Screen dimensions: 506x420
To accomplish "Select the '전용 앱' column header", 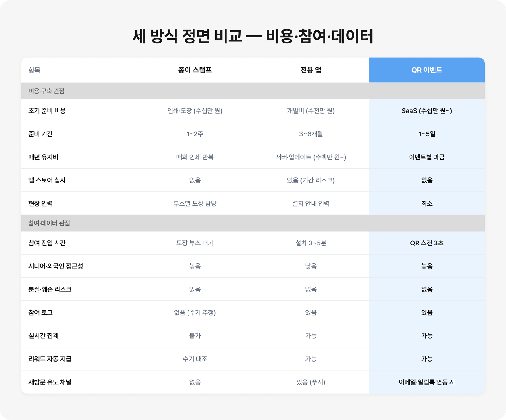I will (x=311, y=70).
